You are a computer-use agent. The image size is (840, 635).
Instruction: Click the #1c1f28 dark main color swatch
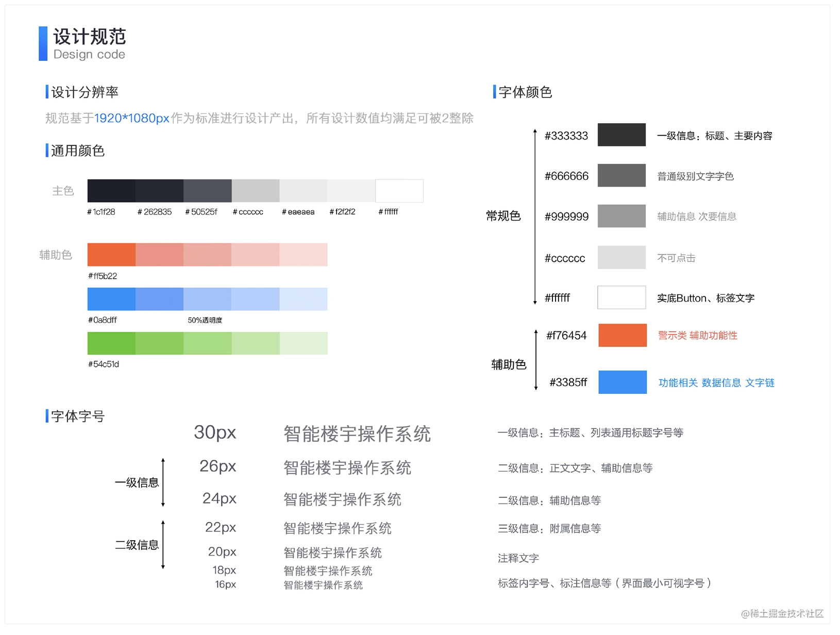tap(111, 191)
